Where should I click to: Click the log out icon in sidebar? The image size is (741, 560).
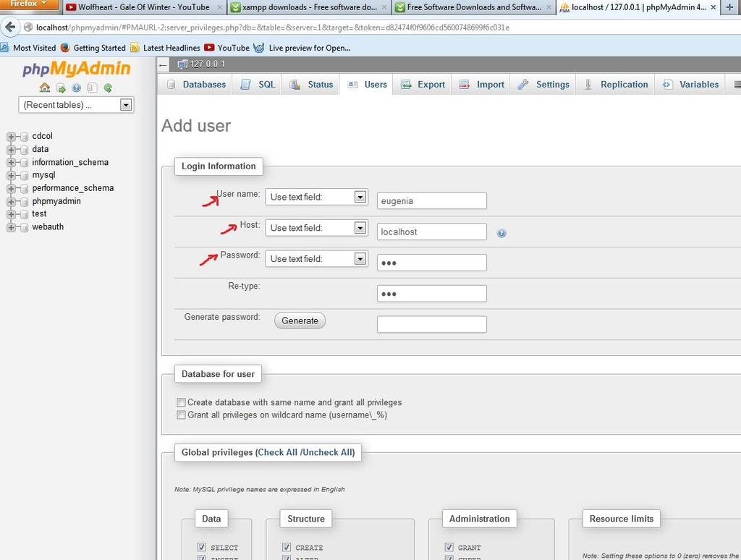coord(61,88)
